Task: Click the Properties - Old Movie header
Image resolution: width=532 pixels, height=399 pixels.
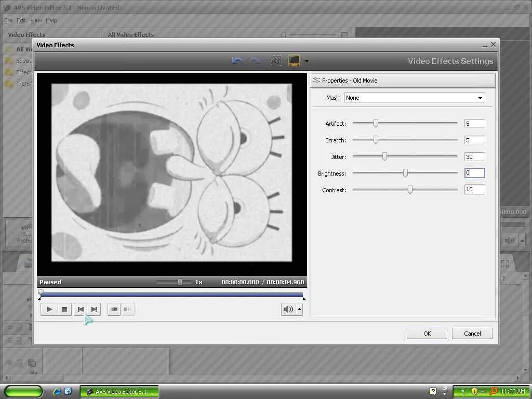Action: pos(403,81)
